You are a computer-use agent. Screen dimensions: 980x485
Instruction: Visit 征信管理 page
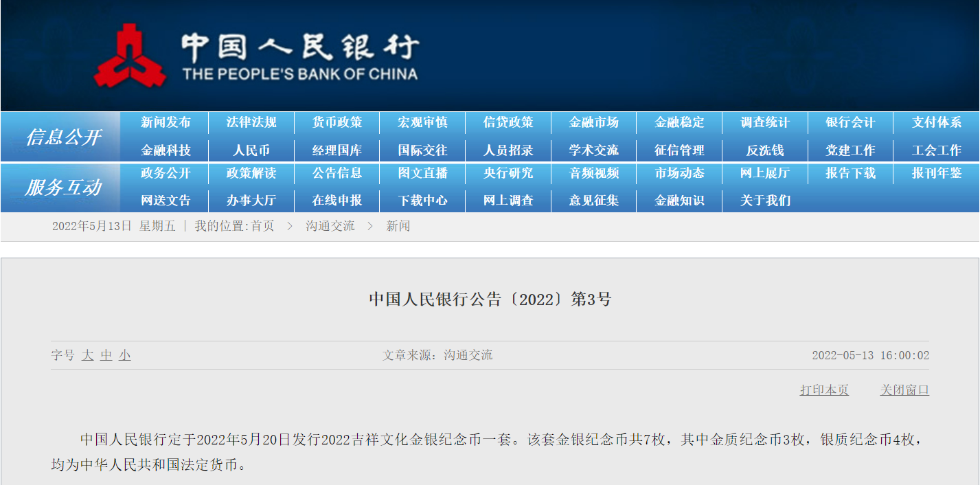679,150
